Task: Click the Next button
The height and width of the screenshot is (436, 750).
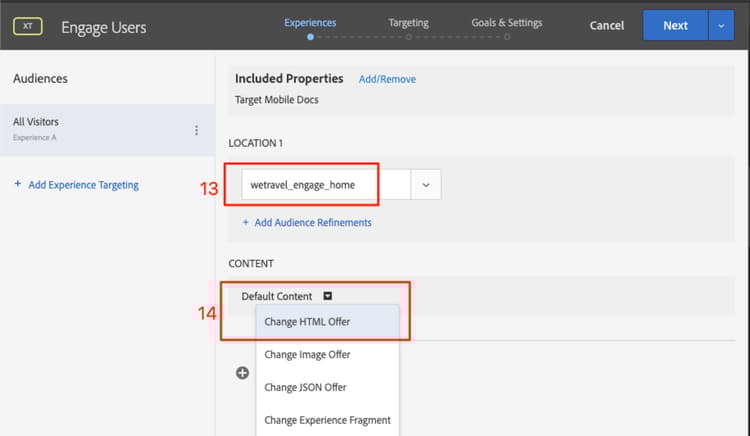Action: [675, 25]
